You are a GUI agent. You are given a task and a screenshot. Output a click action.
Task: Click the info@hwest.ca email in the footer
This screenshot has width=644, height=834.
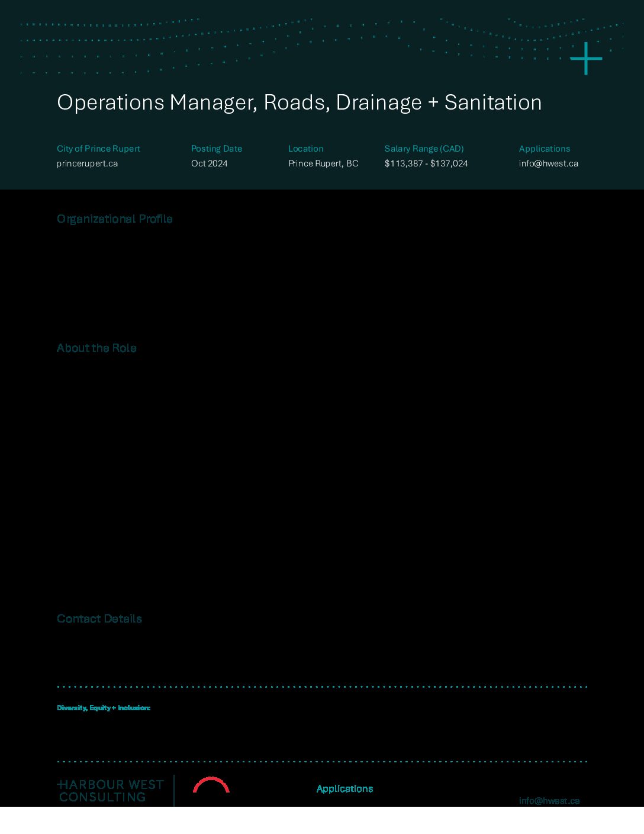[549, 801]
